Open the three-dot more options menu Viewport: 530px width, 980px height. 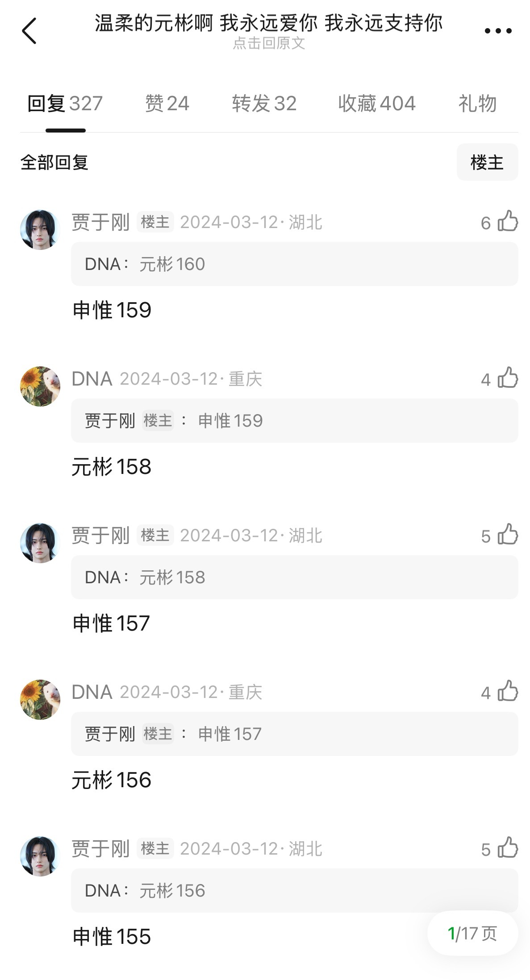[498, 31]
